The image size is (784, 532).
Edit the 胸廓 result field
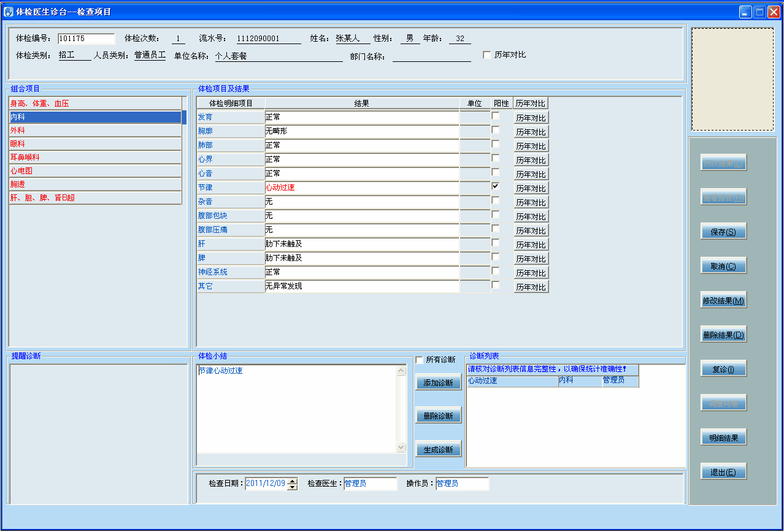pos(362,131)
